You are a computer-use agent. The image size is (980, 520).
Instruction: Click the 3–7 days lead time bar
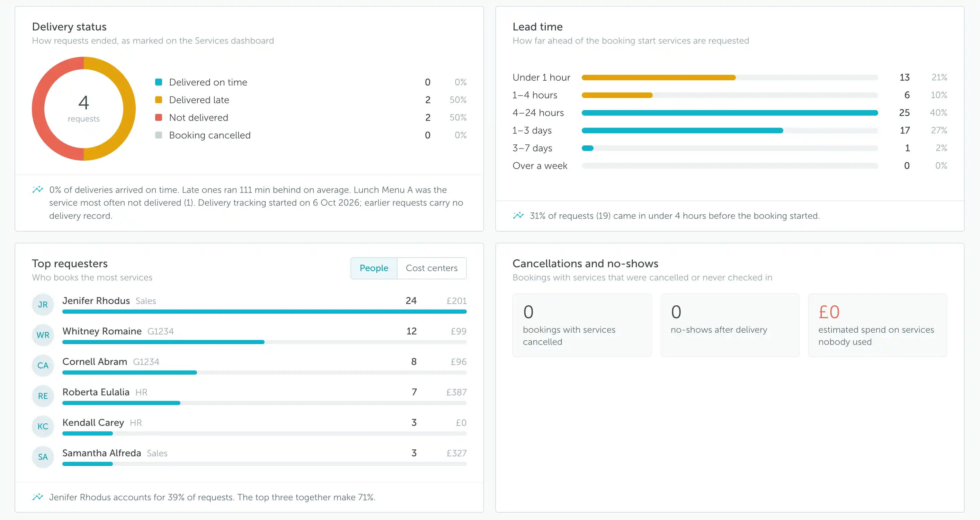[x=730, y=149]
